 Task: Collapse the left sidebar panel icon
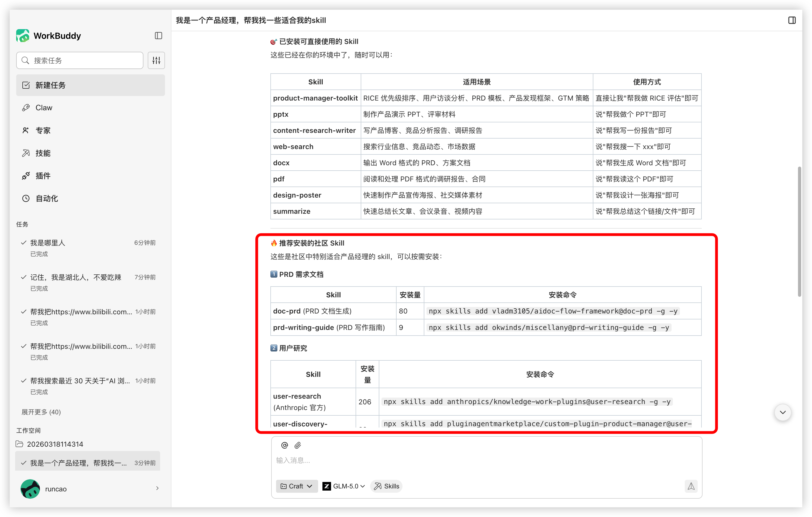pyautogui.click(x=158, y=36)
